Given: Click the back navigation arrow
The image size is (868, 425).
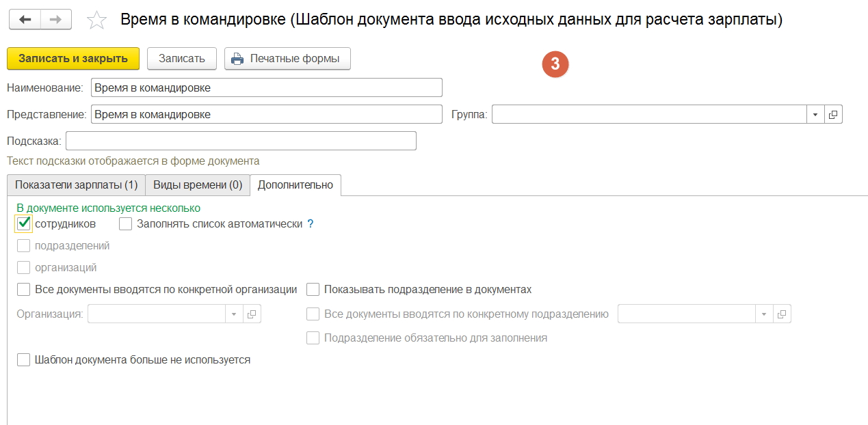Looking at the screenshot, I should tap(25, 20).
